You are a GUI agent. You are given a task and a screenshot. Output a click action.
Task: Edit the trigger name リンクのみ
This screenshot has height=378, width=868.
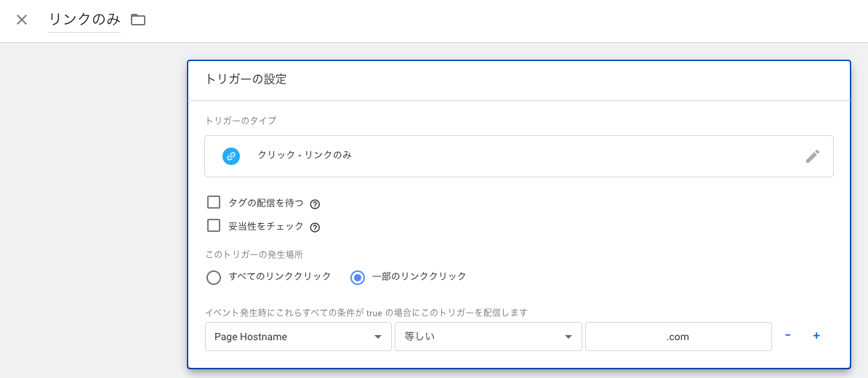[84, 20]
